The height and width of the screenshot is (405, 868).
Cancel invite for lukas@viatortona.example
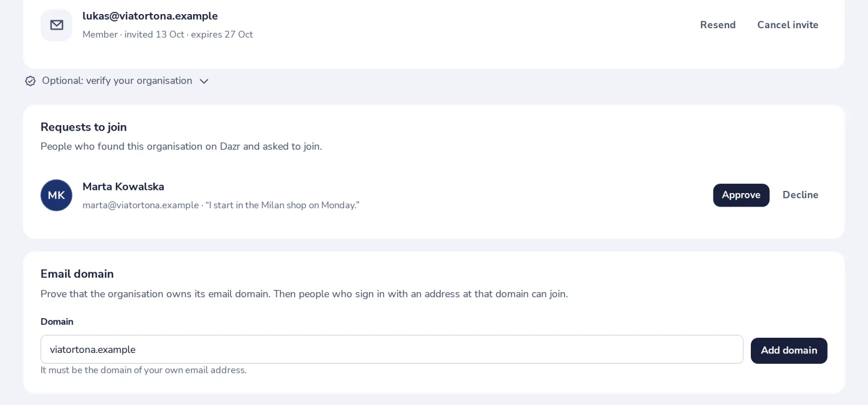[x=788, y=25]
